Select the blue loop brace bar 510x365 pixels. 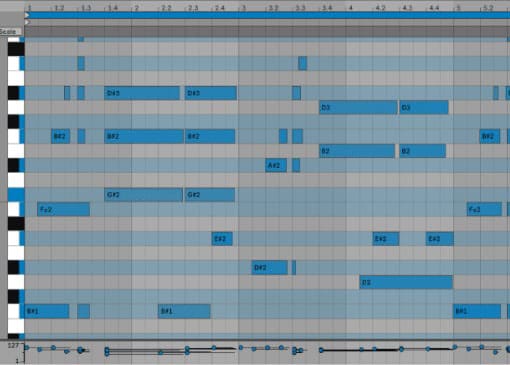coord(267,15)
